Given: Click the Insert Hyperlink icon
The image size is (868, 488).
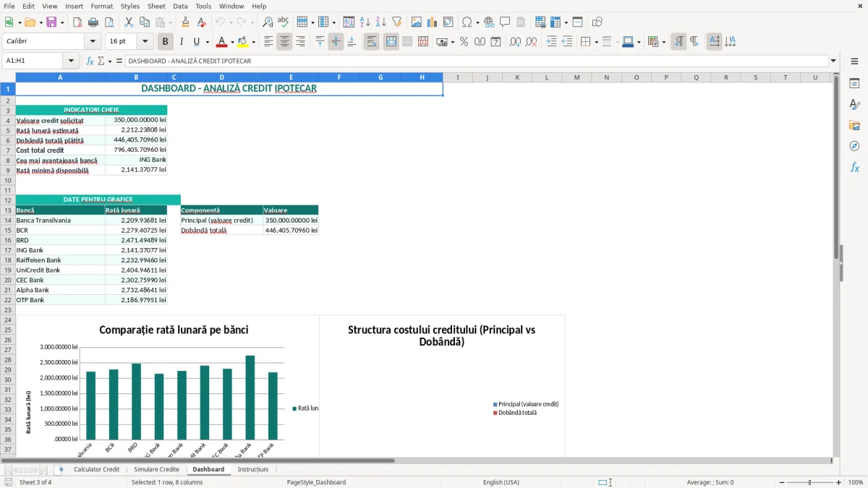Looking at the screenshot, I should tap(489, 22).
